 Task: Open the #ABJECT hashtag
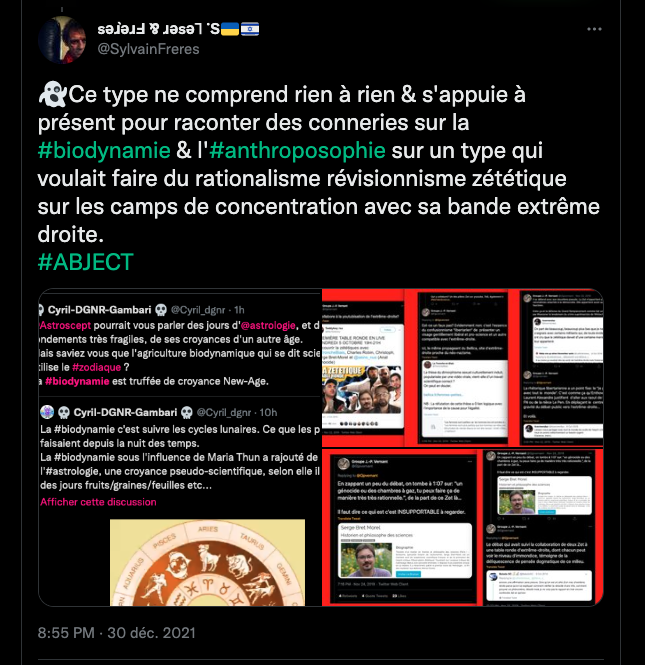86,262
